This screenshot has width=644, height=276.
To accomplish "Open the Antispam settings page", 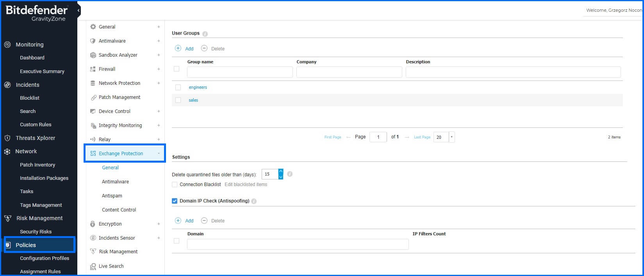I will click(x=112, y=196).
